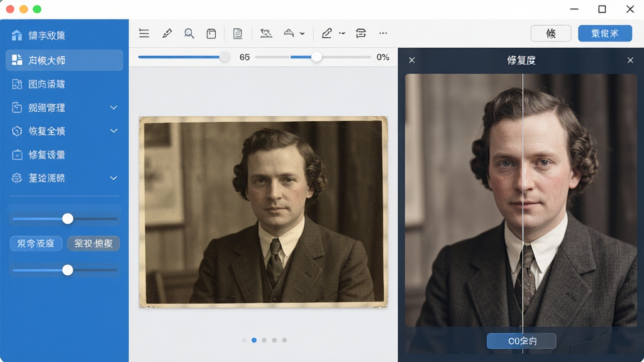
Task: Close the 修复度 panel with the right X
Action: 630,60
